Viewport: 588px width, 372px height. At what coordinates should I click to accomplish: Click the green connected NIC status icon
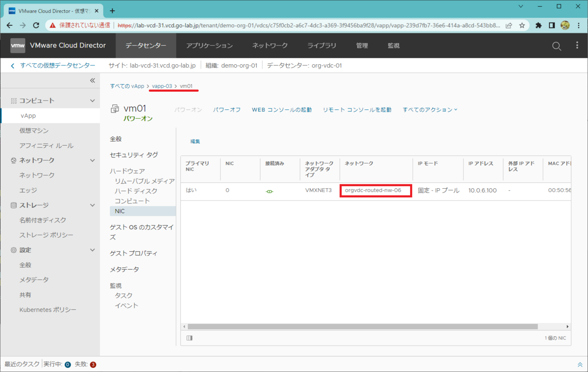pyautogui.click(x=269, y=191)
